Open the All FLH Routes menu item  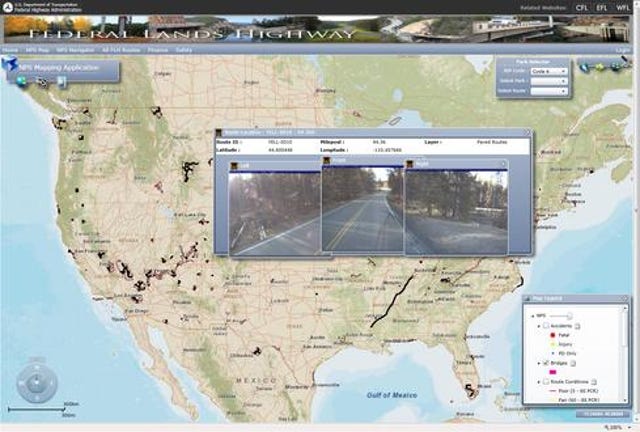coord(121,50)
